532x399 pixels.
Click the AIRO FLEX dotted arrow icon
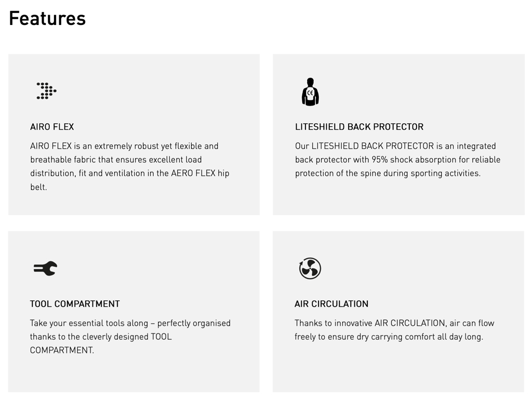click(46, 91)
